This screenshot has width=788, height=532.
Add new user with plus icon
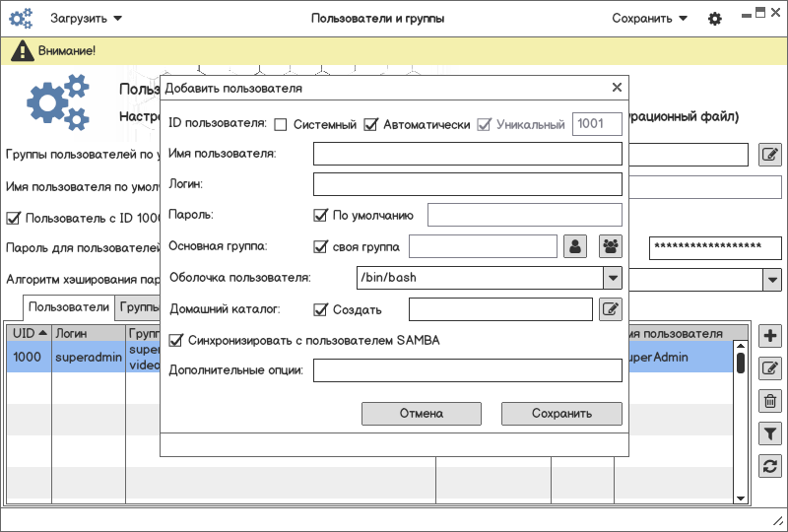770,335
